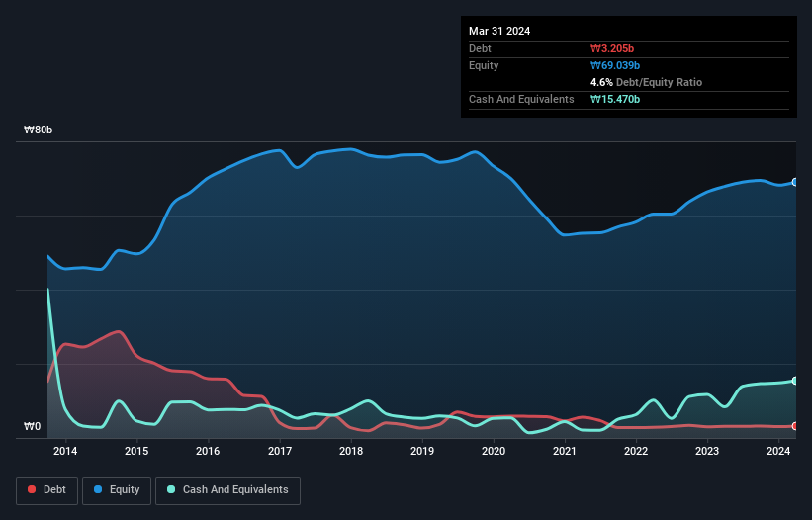Click the 2014 x-axis label
This screenshot has width=812, height=520.
pyautogui.click(x=65, y=451)
